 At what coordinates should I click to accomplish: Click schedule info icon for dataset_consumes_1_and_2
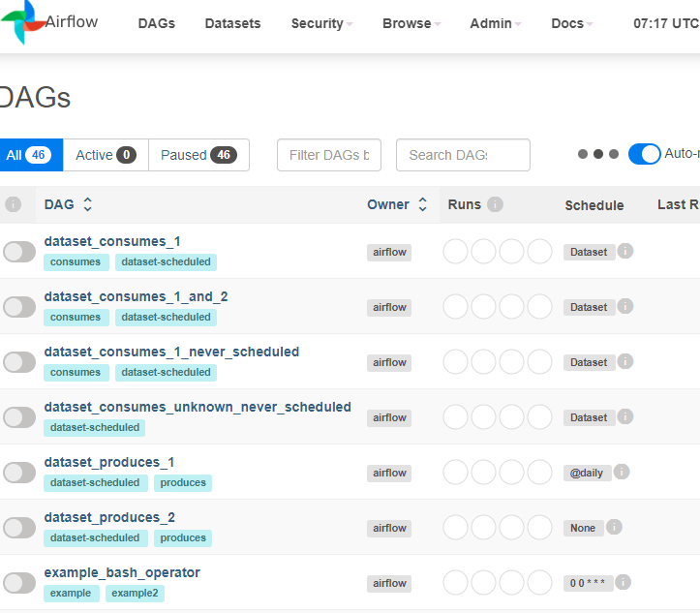click(x=625, y=307)
